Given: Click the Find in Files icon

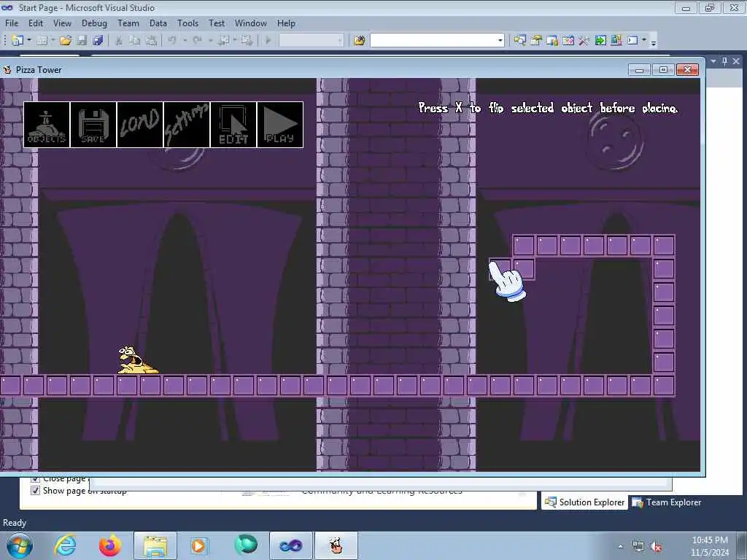Looking at the screenshot, I should [x=360, y=41].
